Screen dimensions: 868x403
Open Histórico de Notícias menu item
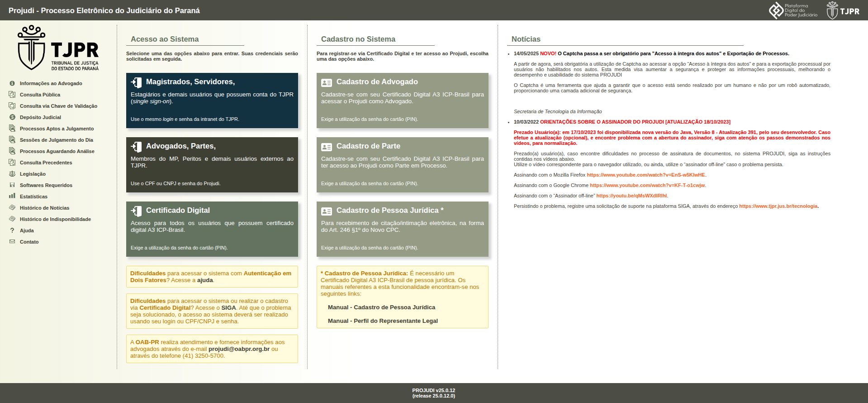click(x=44, y=208)
